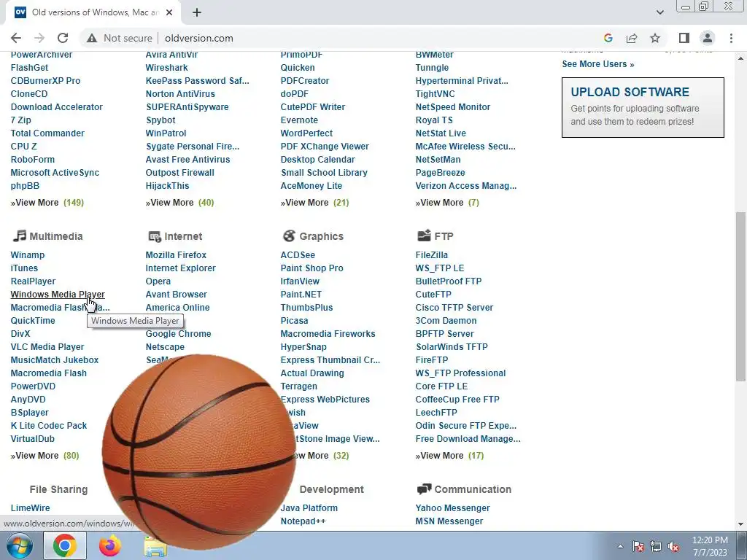
Task: Click the Action Center flag icon
Action: [x=638, y=546]
